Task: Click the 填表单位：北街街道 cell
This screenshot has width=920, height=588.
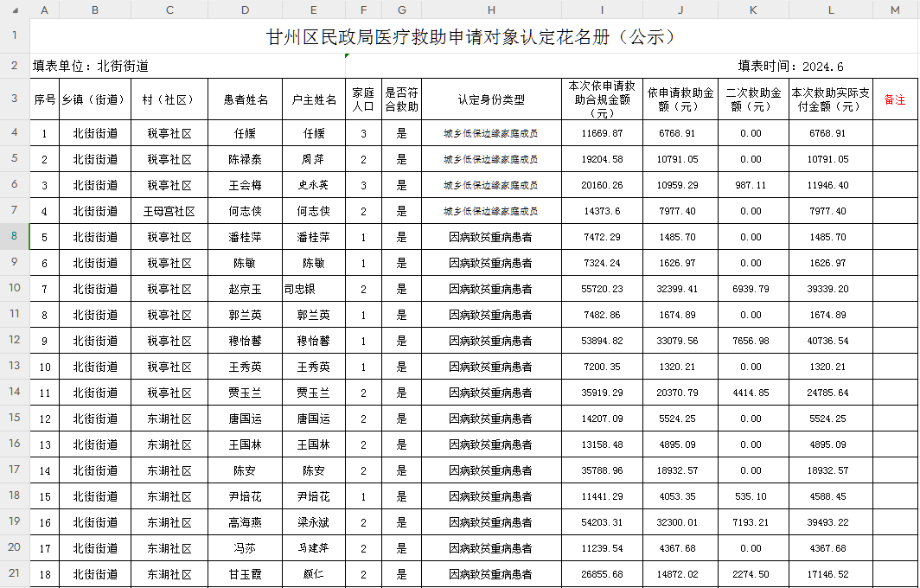Action: [91, 67]
